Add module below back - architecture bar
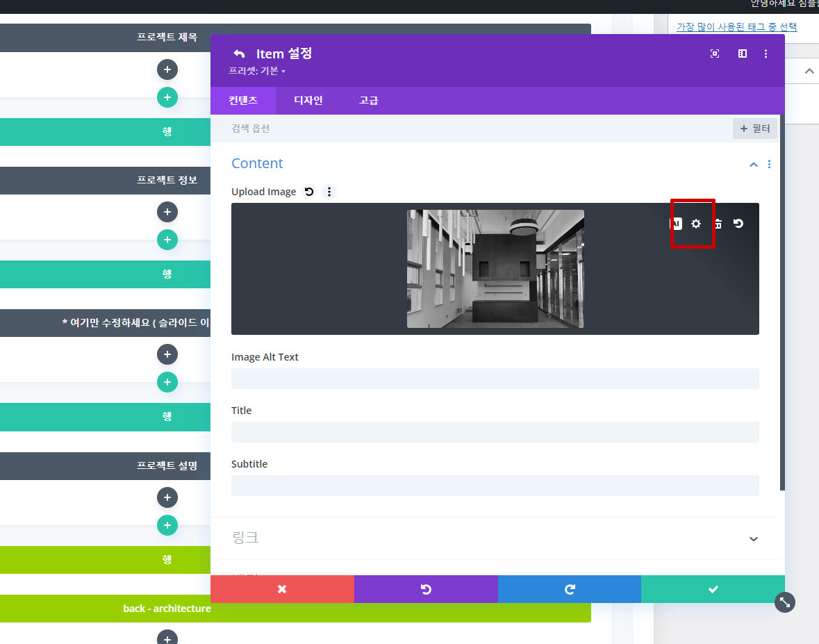819x644 pixels. click(x=167, y=638)
